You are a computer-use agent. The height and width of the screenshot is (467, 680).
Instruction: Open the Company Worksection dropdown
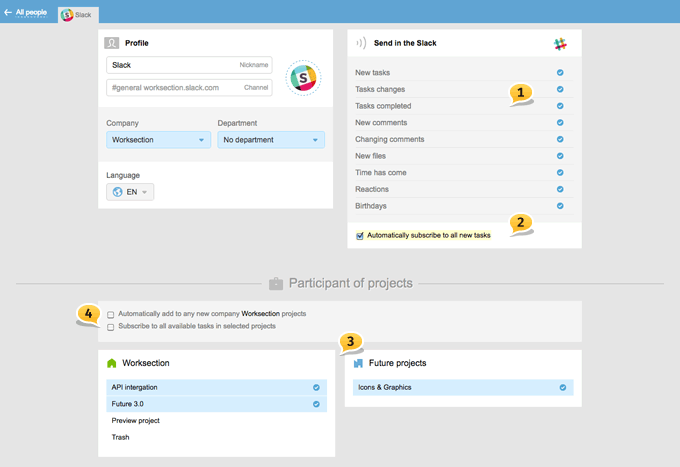158,140
